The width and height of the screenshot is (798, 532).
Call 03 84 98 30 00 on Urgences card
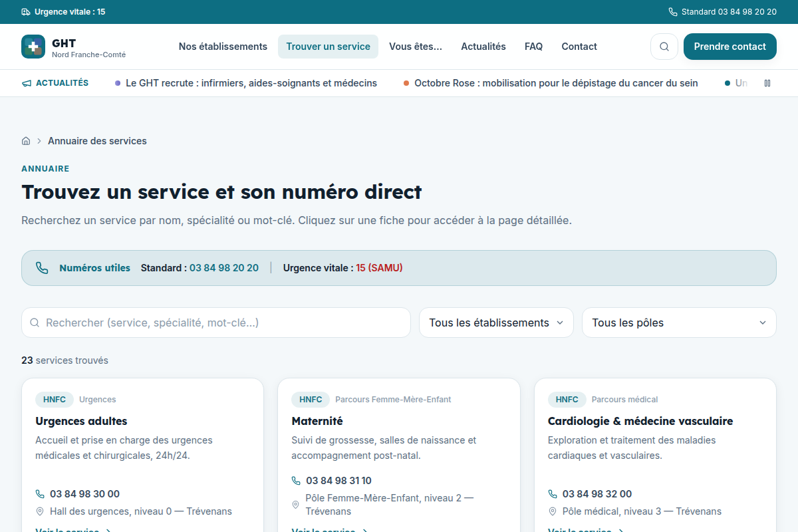tap(84, 494)
